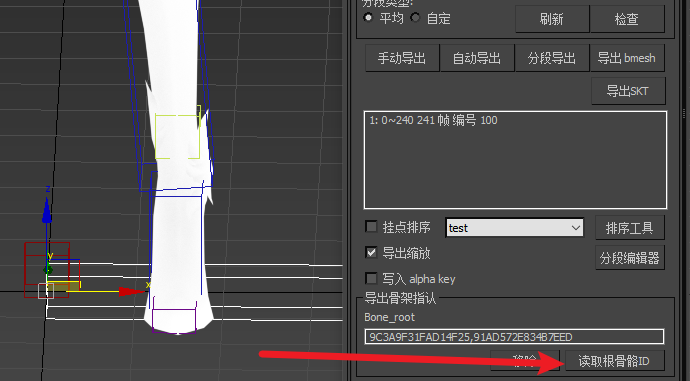Open the 分段编辑器 editor
The width and height of the screenshot is (690, 381).
630,258
